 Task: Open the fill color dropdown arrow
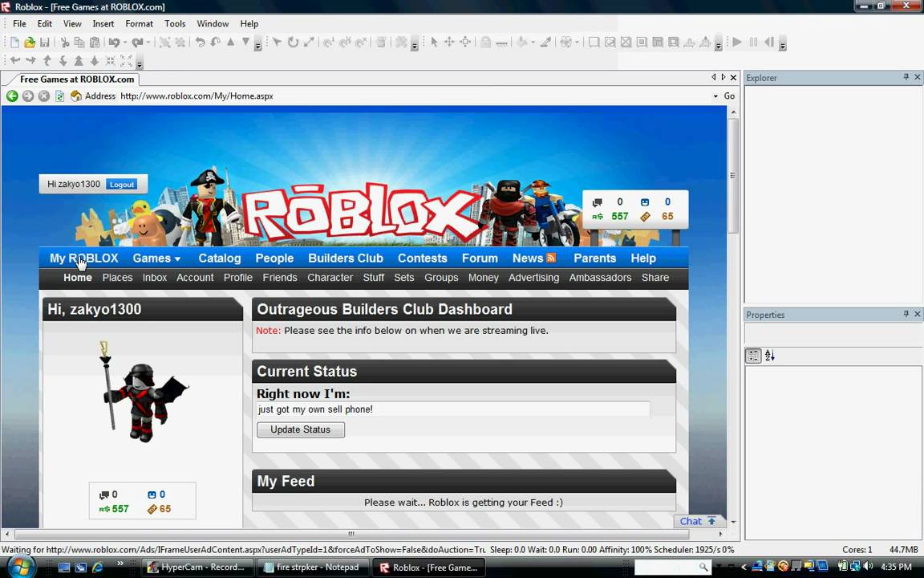(533, 43)
